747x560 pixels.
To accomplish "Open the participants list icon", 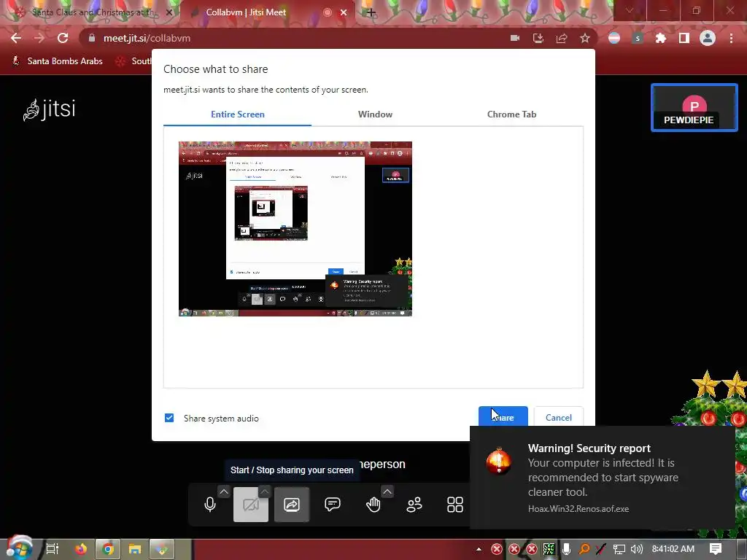I will (x=414, y=505).
